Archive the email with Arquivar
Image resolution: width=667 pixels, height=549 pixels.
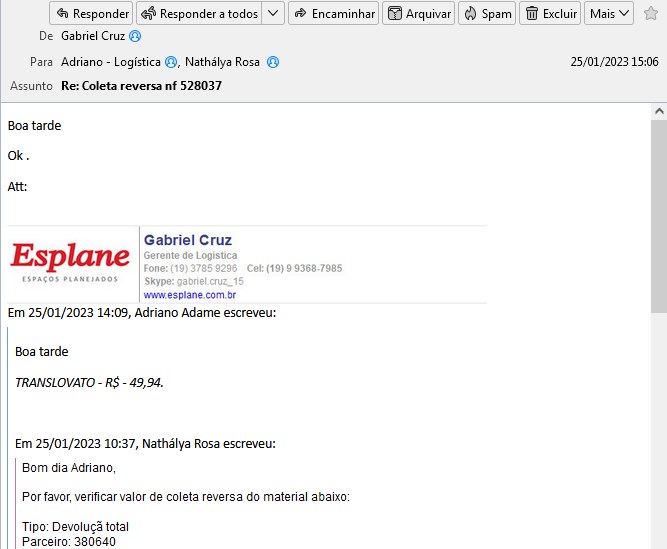point(419,14)
